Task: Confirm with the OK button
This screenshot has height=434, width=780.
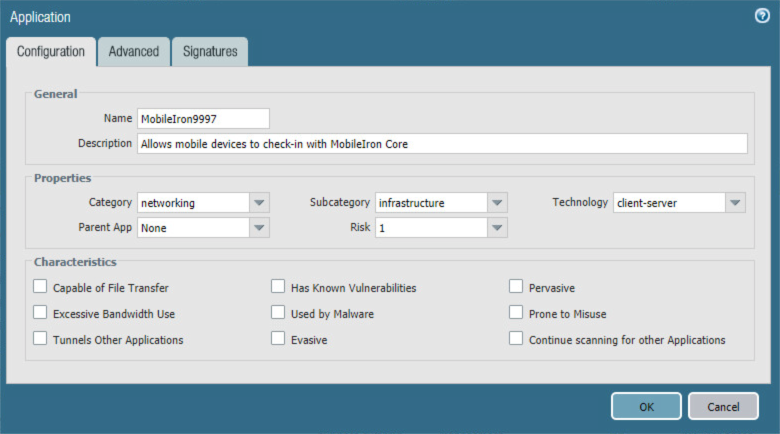Action: pyautogui.click(x=646, y=406)
